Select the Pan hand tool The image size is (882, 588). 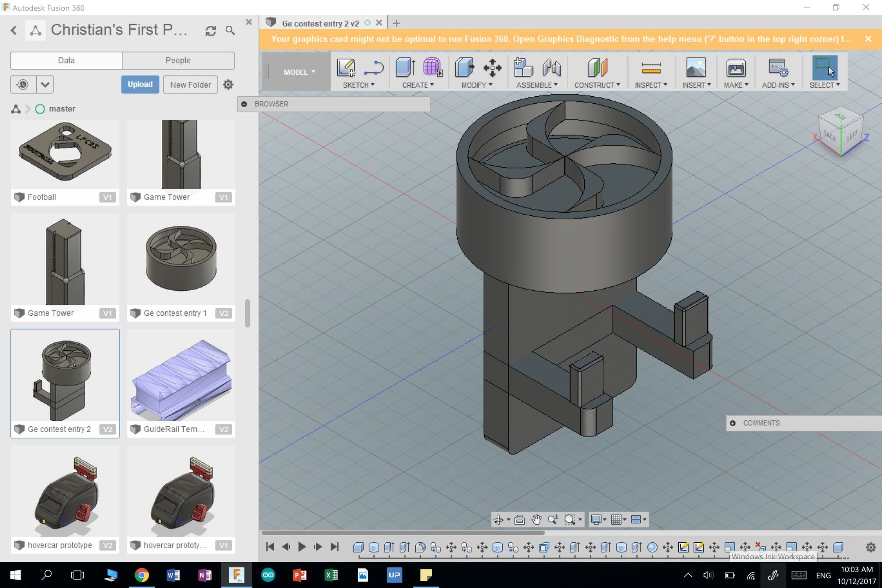(536, 520)
